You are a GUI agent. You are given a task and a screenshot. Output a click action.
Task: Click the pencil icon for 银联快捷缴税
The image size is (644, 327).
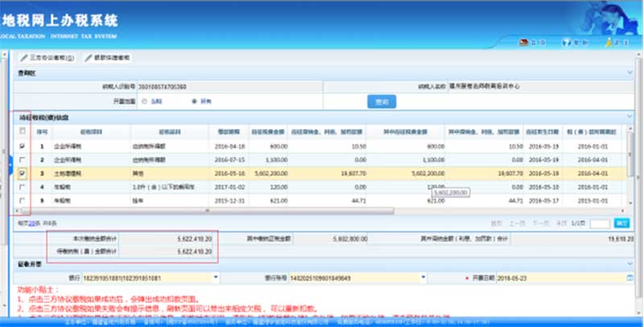point(87,58)
